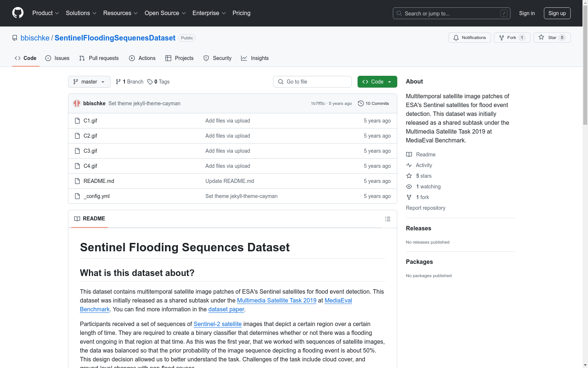This screenshot has height=368, width=588.
Task: View the 10 Commits history
Action: [373, 103]
